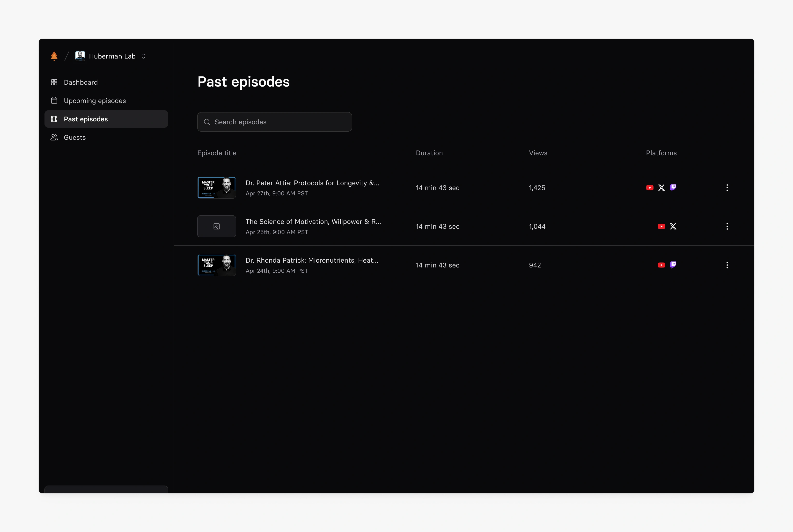793x532 pixels.
Task: Open more options for Rhonda Patrick episode
Action: [x=727, y=265]
